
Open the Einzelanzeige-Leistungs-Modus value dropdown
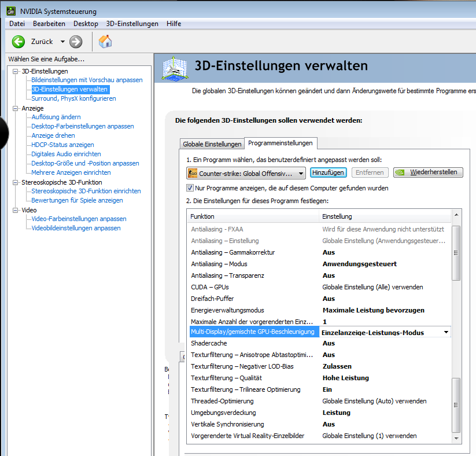tap(446, 332)
